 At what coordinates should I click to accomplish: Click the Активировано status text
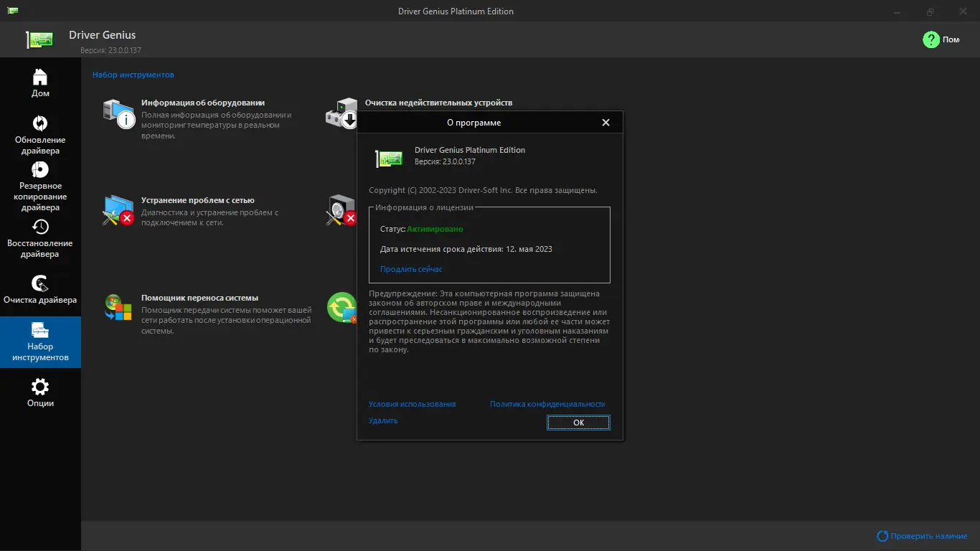click(x=435, y=229)
